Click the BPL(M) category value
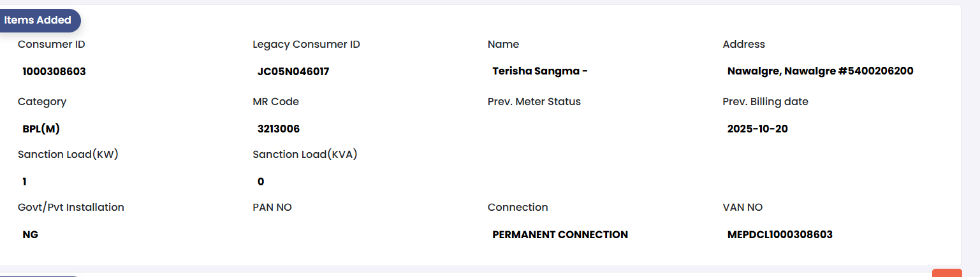The width and height of the screenshot is (980, 277). [41, 129]
